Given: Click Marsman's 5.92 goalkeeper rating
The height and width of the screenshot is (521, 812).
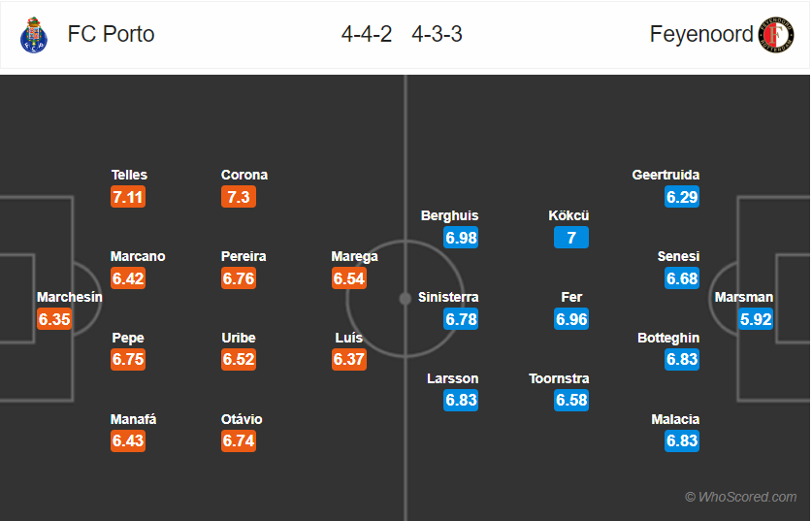Looking at the screenshot, I should [x=756, y=319].
